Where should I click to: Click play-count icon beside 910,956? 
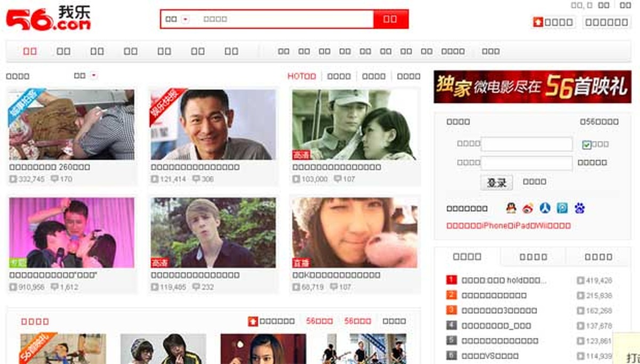pyautogui.click(x=13, y=287)
